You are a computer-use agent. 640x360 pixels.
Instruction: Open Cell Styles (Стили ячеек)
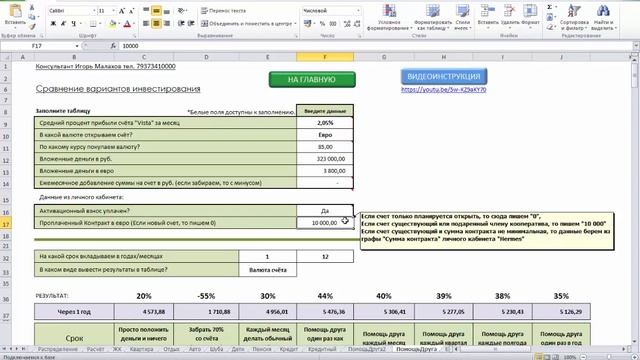click(x=462, y=17)
